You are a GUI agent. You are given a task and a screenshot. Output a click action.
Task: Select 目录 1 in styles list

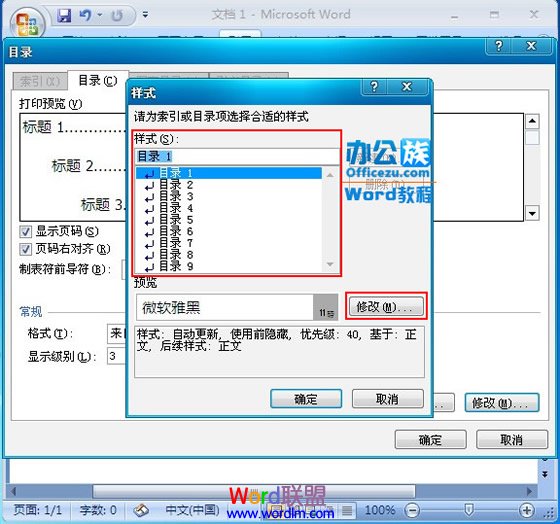pos(229,173)
